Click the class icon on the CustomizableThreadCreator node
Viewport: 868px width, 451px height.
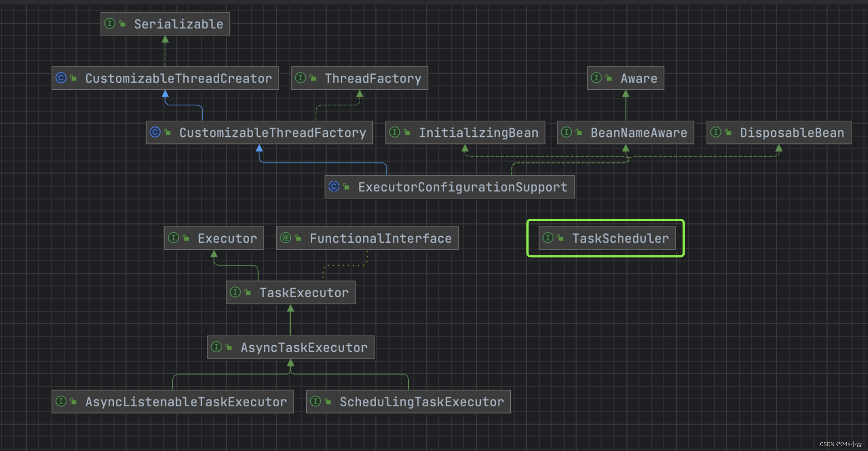(61, 78)
